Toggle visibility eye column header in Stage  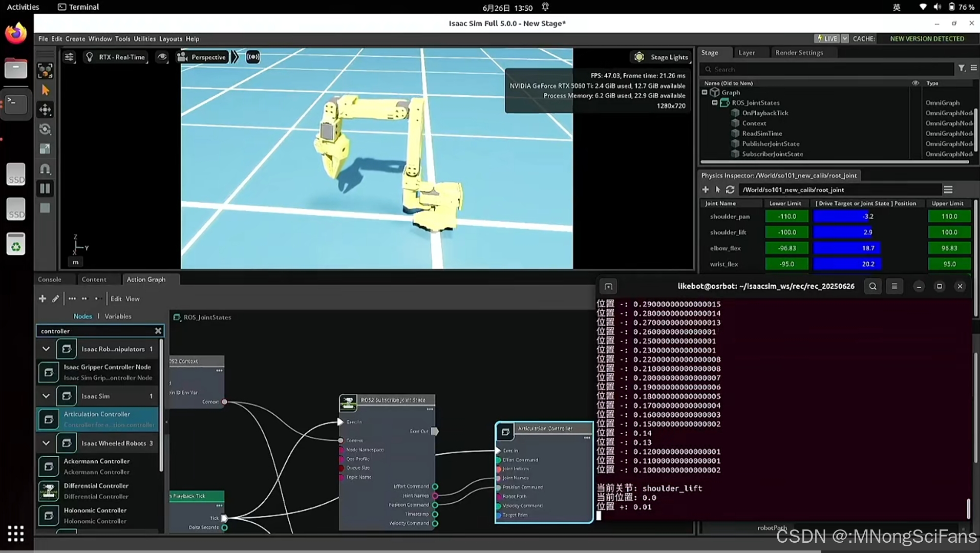tap(915, 83)
